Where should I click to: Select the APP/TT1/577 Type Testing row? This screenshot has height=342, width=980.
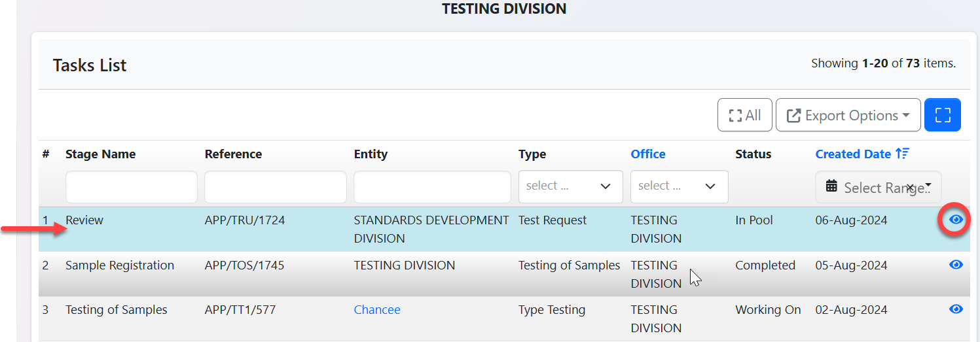point(240,310)
